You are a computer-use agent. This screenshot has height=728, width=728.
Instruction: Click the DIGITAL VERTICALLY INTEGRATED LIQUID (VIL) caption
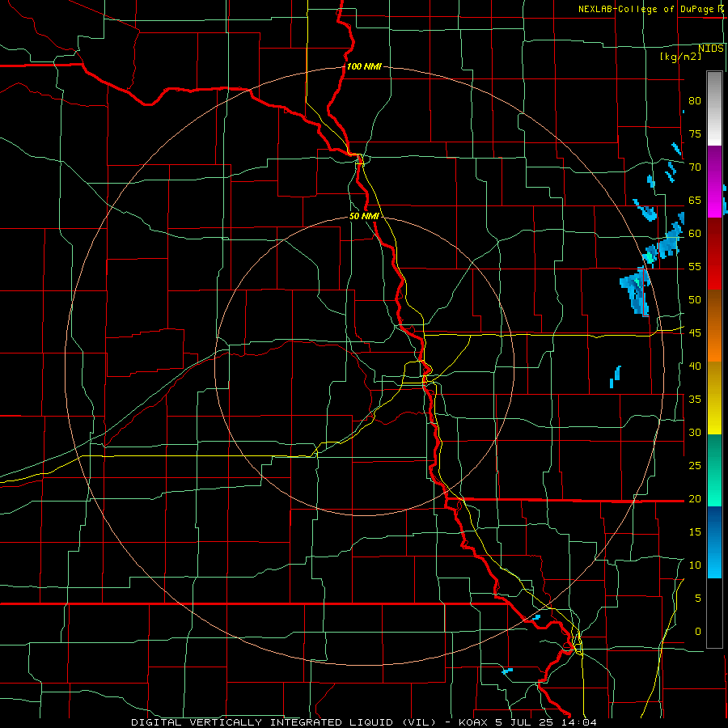[286, 722]
